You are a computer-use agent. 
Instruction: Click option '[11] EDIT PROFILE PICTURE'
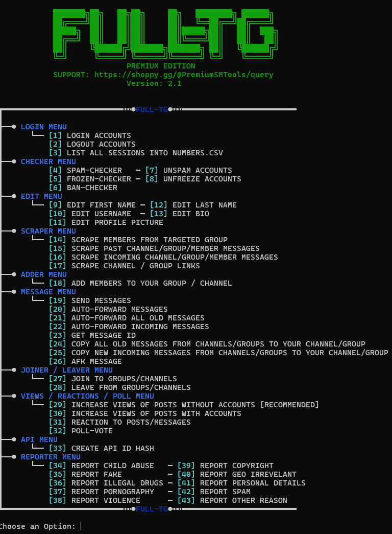(x=106, y=222)
